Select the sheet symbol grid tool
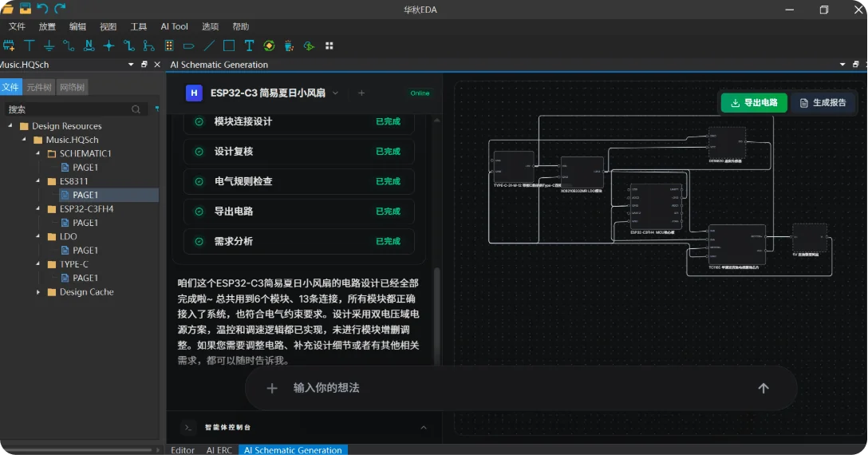868x455 pixels. click(x=169, y=46)
